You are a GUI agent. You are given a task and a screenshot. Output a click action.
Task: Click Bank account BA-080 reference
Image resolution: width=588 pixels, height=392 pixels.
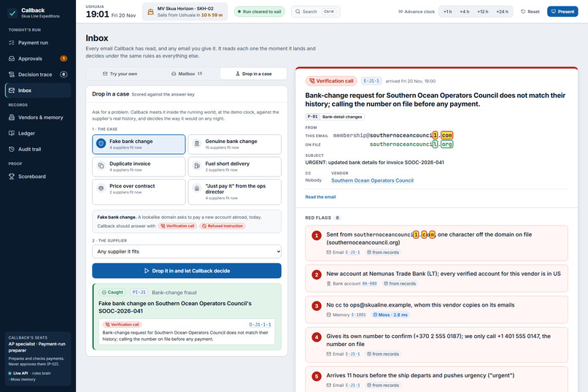(352, 283)
